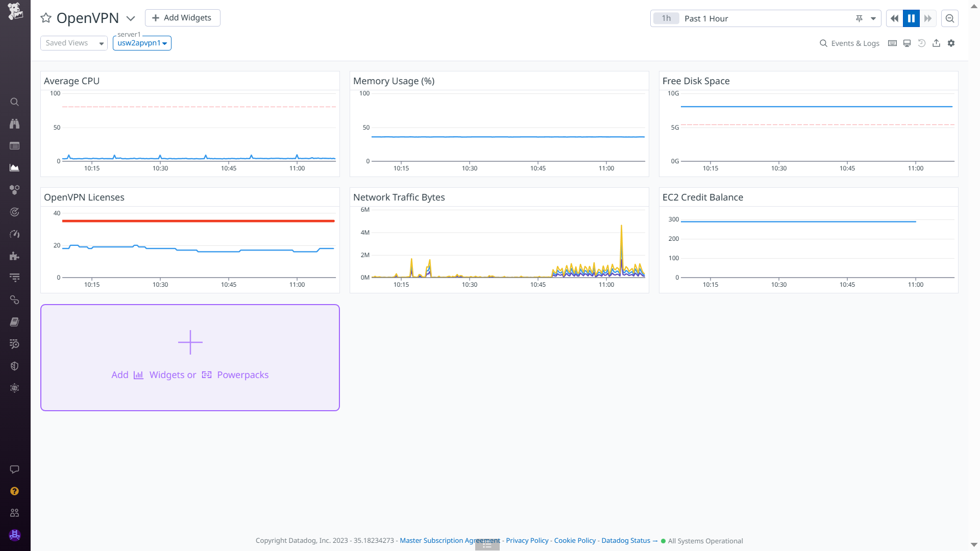The width and height of the screenshot is (980, 551).
Task: Open the Privacy Policy link
Action: [x=527, y=541]
